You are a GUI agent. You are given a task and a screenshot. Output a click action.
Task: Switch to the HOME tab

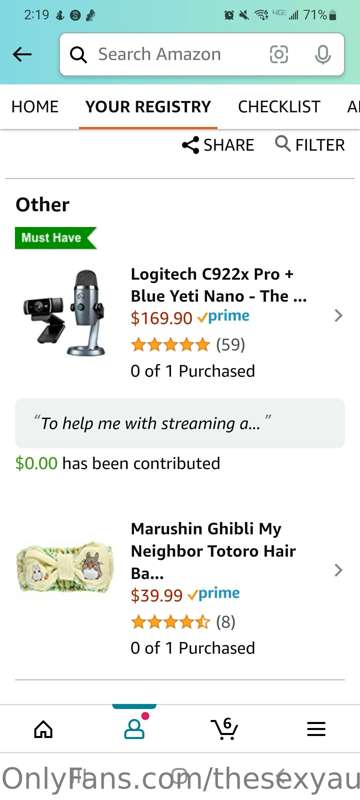[x=35, y=107]
